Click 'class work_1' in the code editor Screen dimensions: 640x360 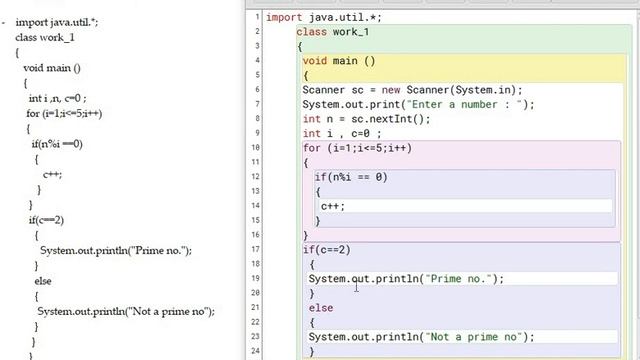333,32
